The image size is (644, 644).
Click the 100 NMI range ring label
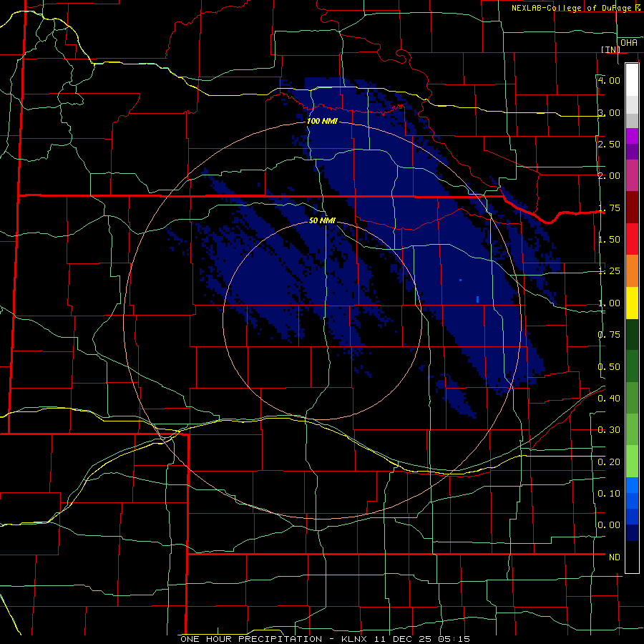coord(322,121)
